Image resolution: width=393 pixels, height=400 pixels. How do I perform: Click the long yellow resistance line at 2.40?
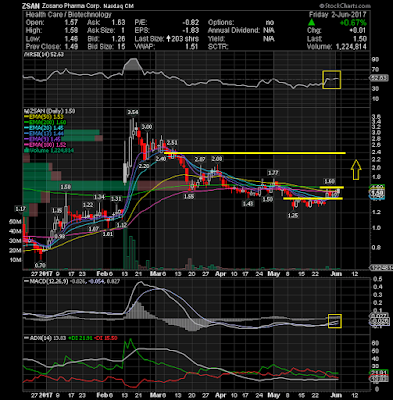254,153
